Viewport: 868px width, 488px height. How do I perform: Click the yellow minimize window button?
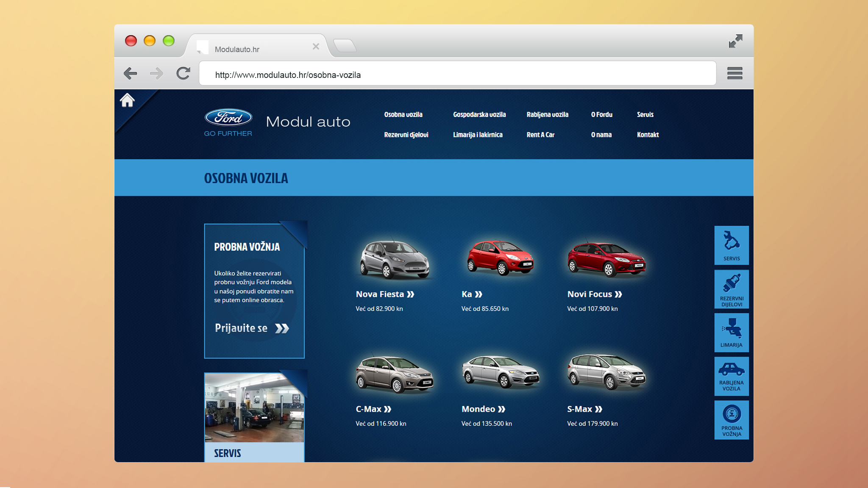pos(150,41)
